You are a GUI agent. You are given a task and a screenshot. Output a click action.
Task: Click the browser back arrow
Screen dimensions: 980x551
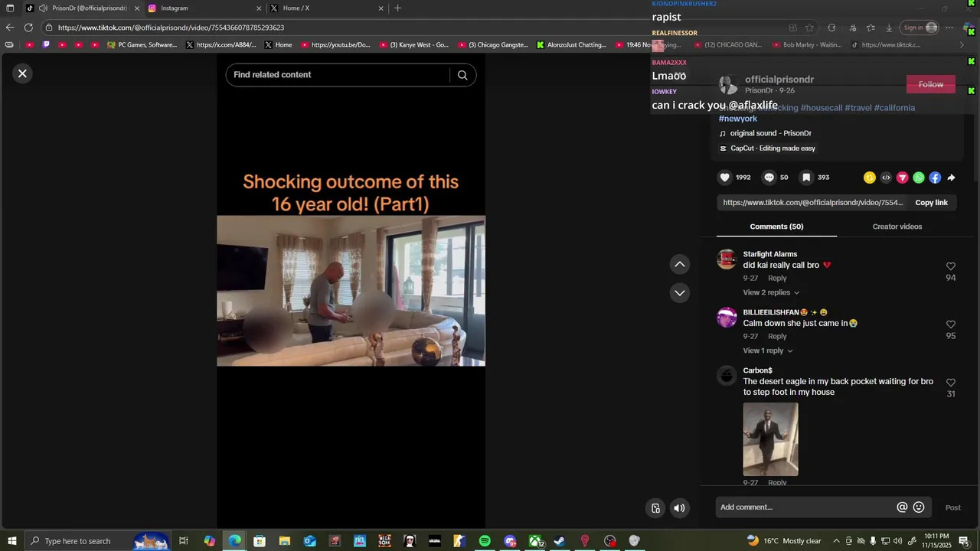coord(10,28)
